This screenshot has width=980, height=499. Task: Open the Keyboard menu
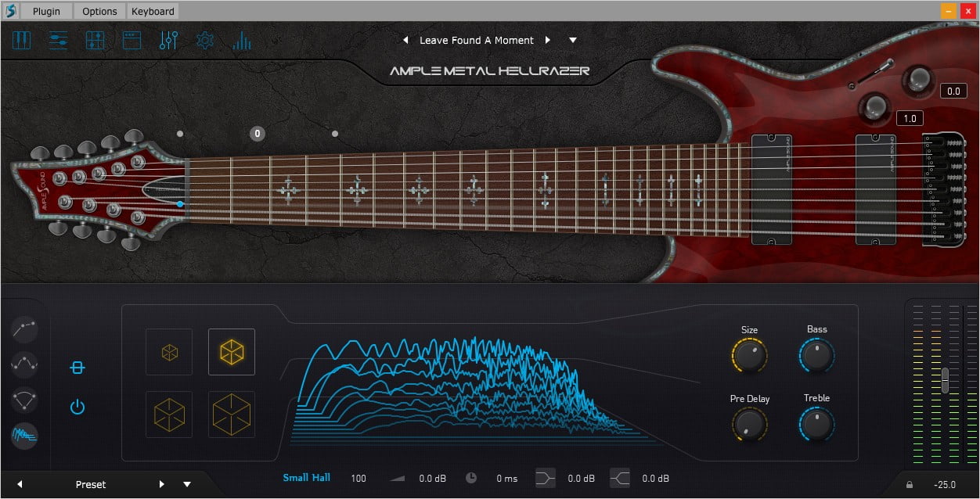(x=153, y=11)
